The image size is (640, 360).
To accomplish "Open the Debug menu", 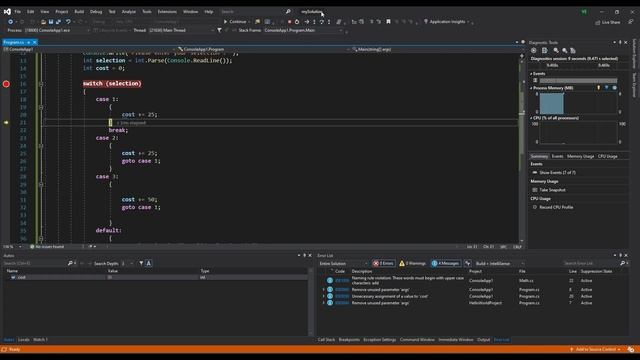I will point(96,11).
